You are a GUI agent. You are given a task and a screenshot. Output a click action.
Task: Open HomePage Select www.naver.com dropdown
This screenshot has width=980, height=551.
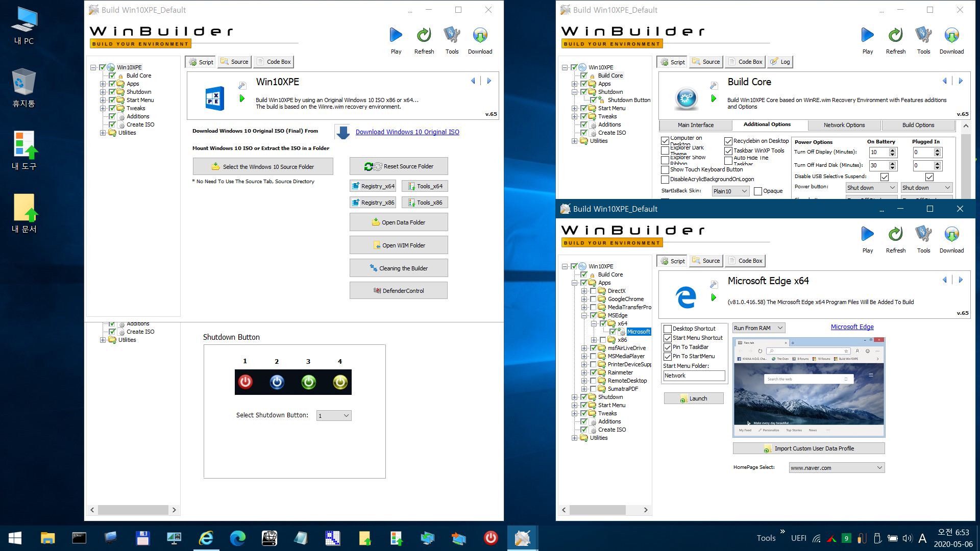[837, 468]
